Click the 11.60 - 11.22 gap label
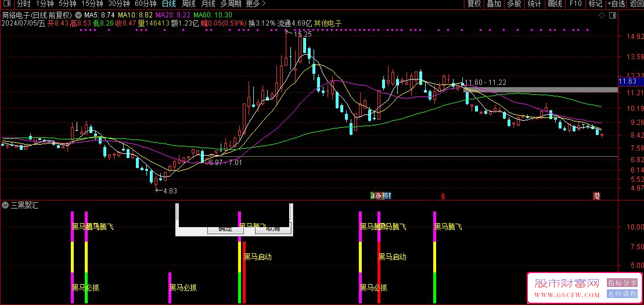644x305 pixels. click(x=485, y=83)
